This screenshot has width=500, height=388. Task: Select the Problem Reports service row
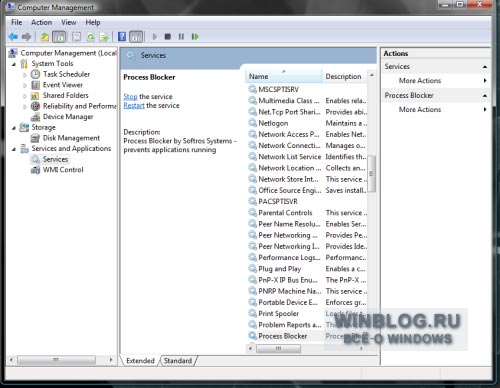(x=307, y=325)
